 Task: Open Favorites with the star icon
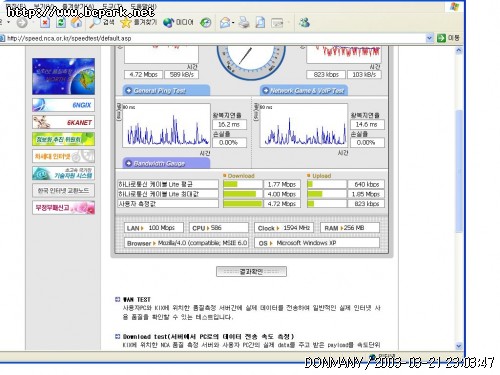pos(139,22)
